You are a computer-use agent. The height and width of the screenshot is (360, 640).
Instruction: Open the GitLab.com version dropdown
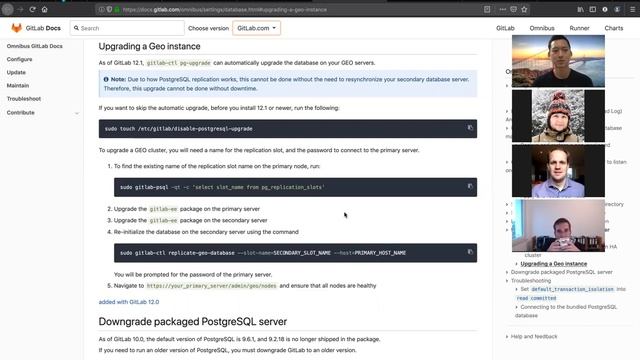coord(256,28)
